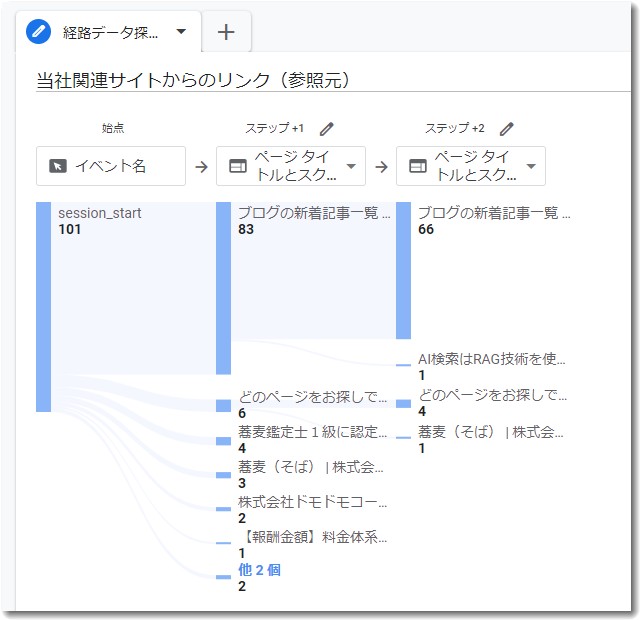This screenshot has height=620, width=640.
Task: Click the 他 2 個 link
Action: (259, 570)
